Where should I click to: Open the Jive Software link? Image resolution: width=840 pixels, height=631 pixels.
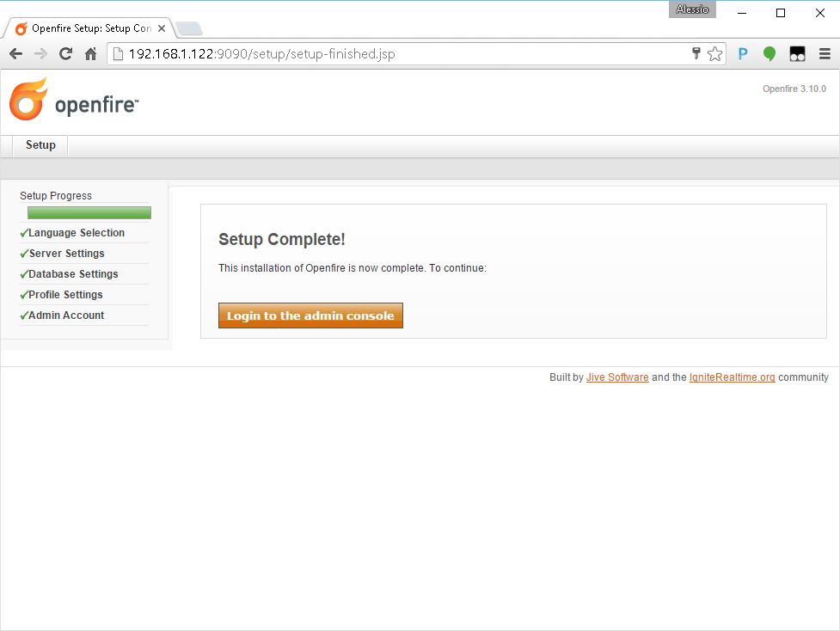point(617,377)
